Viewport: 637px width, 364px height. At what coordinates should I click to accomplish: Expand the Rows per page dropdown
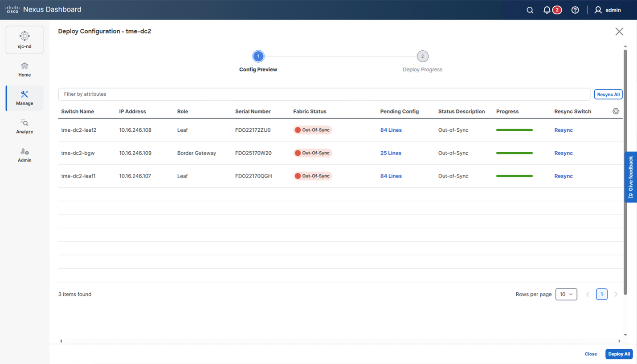[566, 294]
